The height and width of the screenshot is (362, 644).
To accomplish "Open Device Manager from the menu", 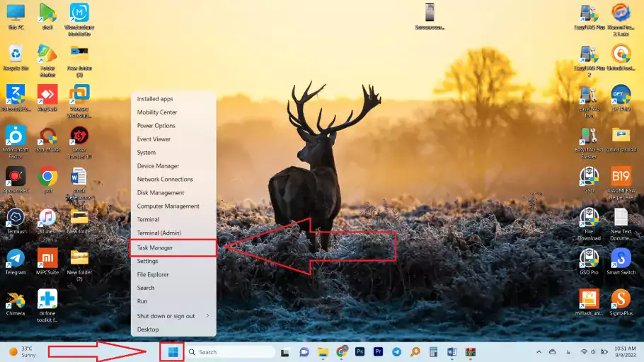I will click(158, 166).
